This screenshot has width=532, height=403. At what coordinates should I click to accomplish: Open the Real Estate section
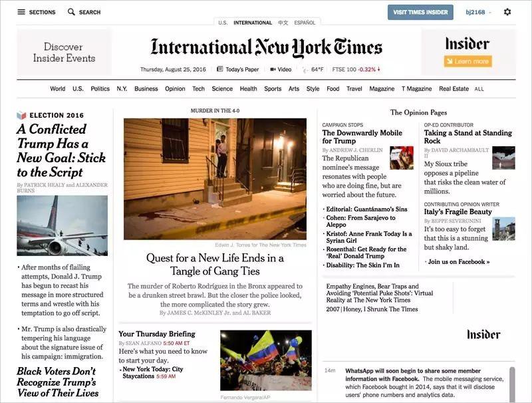click(454, 88)
